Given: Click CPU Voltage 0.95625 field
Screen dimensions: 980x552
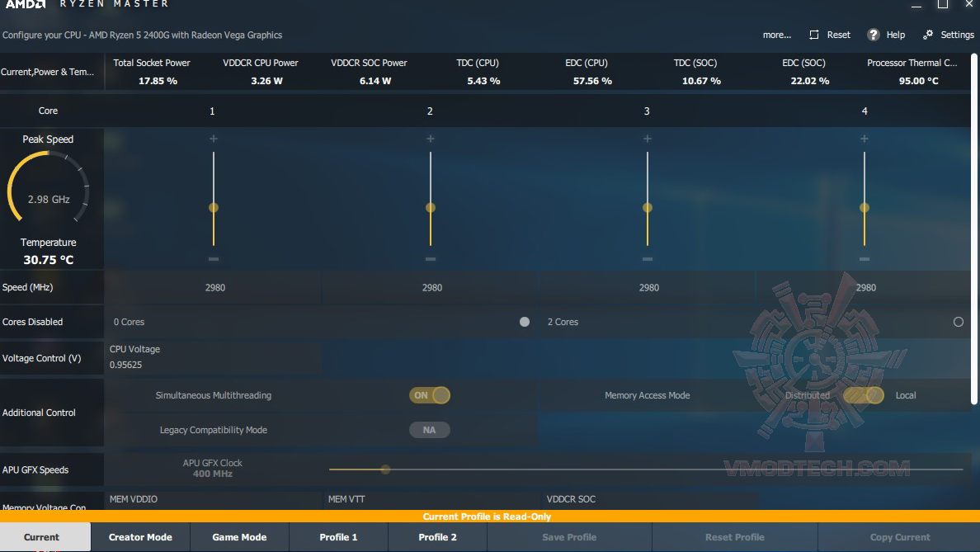Looking at the screenshot, I should click(x=213, y=357).
